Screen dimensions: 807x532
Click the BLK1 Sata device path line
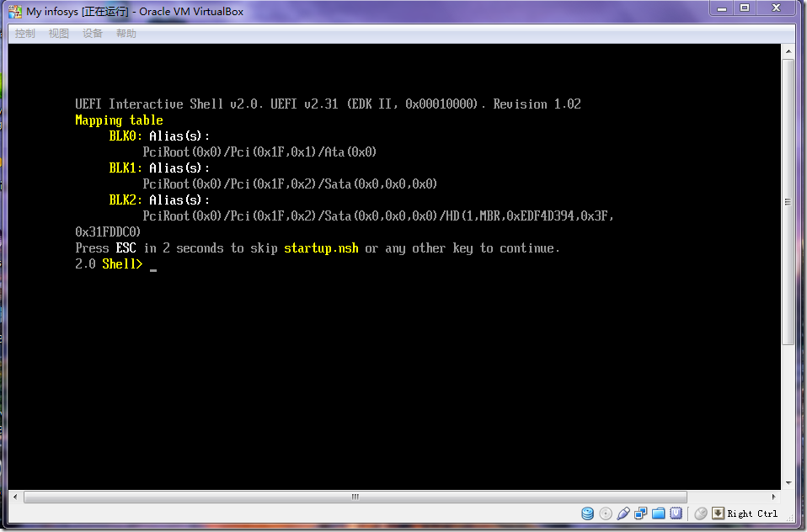(x=290, y=184)
